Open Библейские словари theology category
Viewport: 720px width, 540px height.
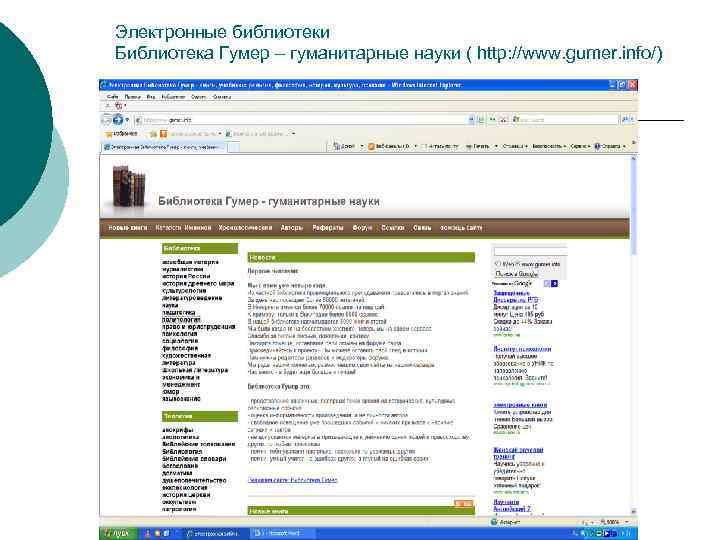pos(194,459)
